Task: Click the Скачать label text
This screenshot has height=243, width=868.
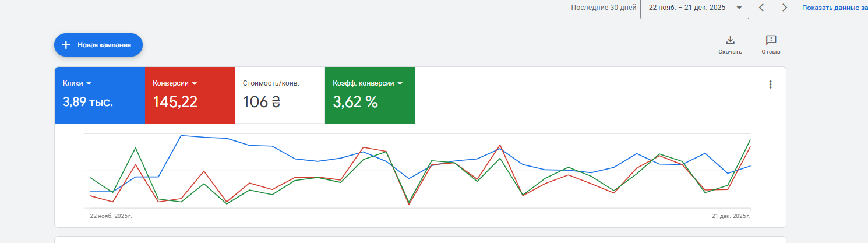Action: click(x=730, y=52)
